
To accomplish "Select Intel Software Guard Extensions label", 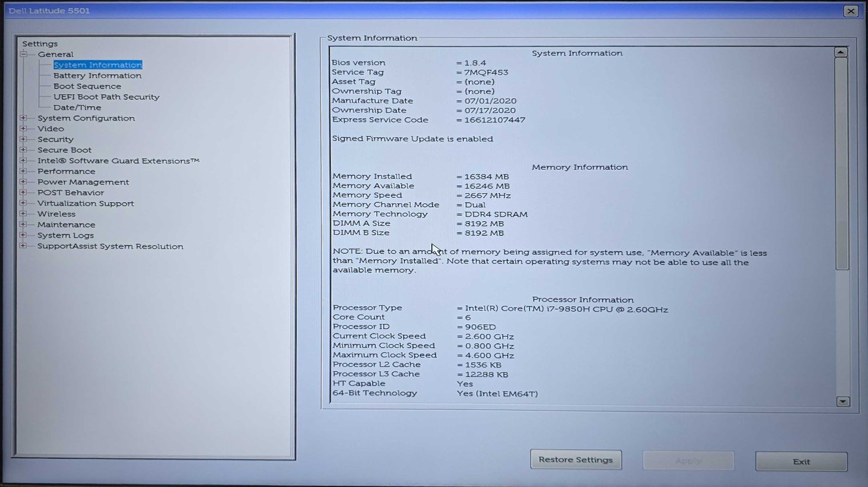I will coord(118,161).
